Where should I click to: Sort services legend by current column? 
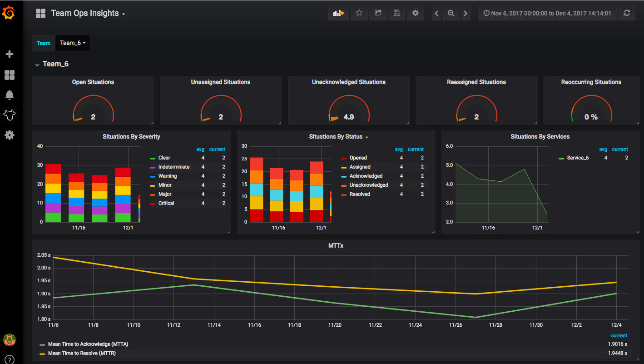click(620, 149)
